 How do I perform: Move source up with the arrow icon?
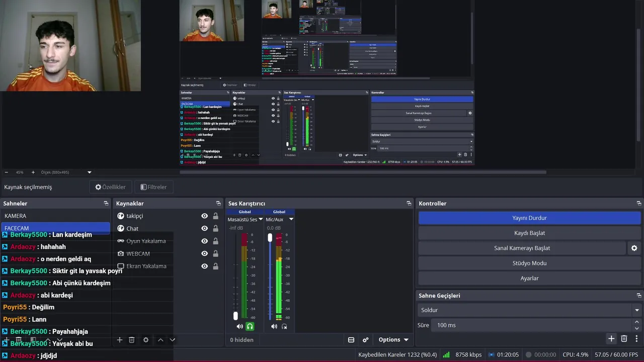coord(160,340)
